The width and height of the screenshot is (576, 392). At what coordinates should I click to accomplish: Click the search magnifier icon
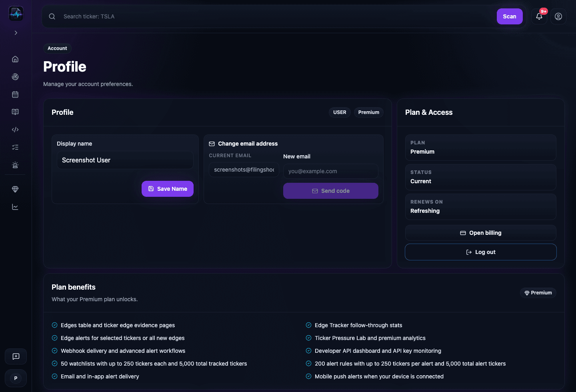[x=52, y=16]
